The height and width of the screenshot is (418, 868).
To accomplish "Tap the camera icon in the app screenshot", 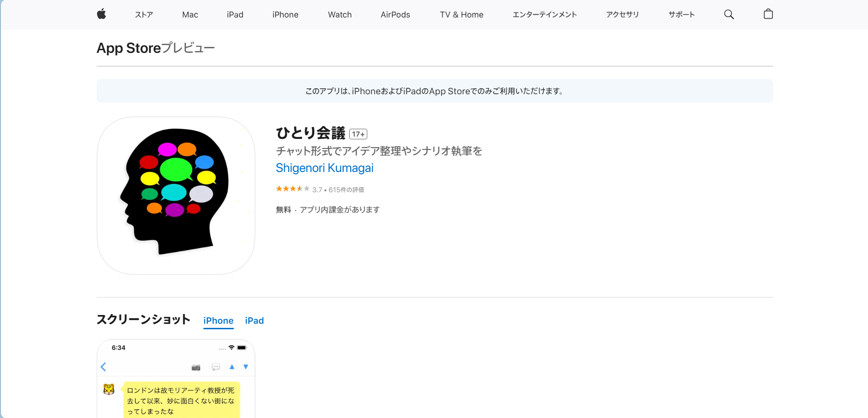I will click(196, 367).
